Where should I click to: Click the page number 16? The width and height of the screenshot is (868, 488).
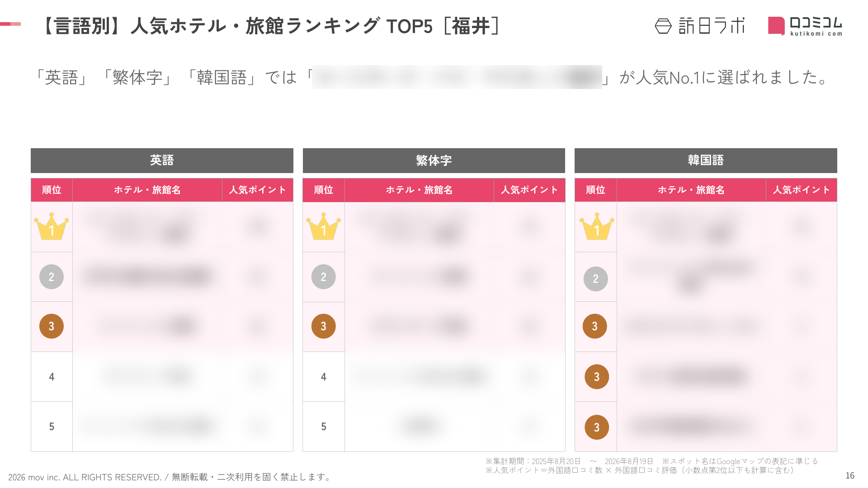coord(850,475)
